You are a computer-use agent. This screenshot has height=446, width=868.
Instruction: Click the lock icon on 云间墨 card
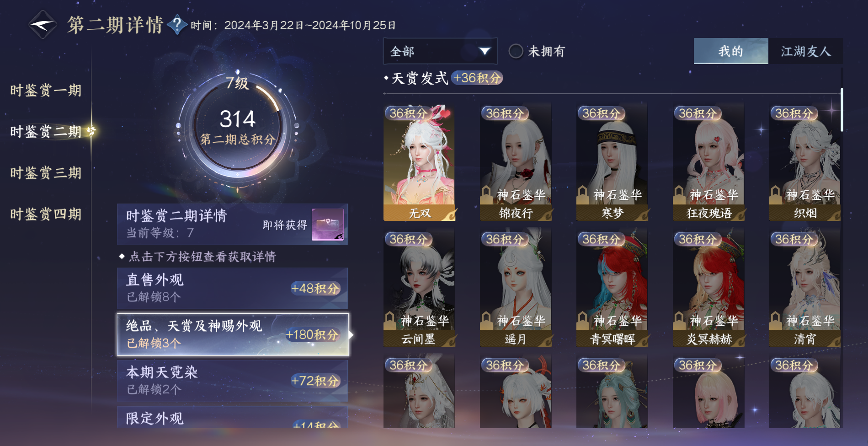pos(390,320)
